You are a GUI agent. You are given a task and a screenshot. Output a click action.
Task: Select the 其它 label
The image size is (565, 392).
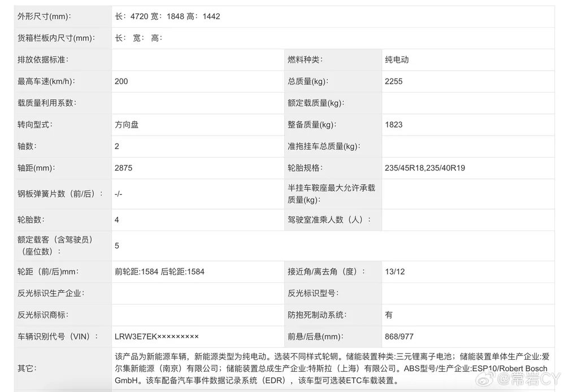pyautogui.click(x=27, y=368)
